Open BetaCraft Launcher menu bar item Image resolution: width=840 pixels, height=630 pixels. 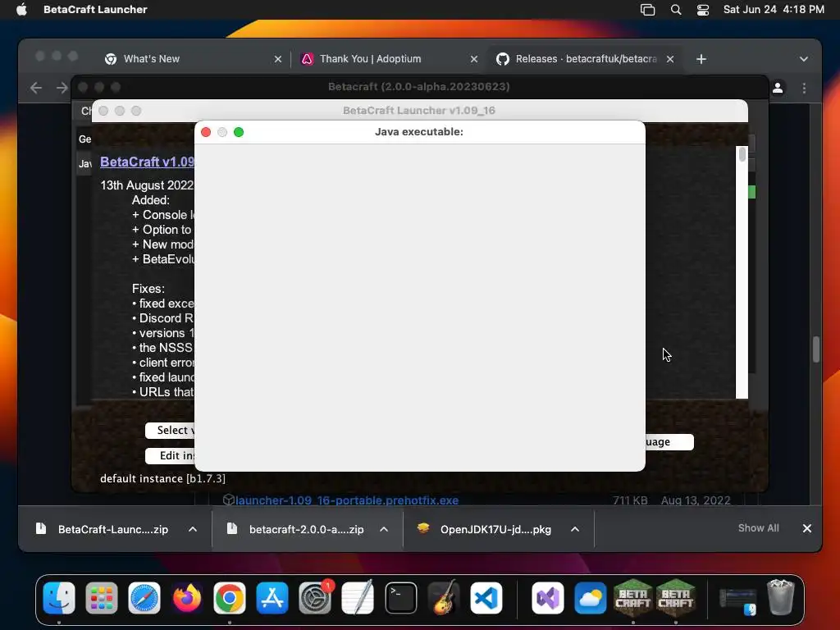pos(95,9)
